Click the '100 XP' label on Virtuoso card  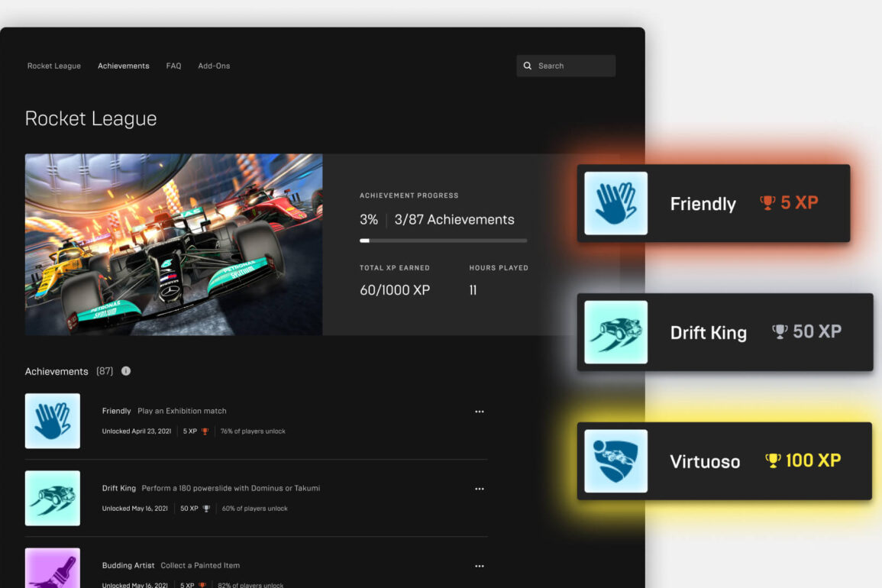(x=813, y=460)
